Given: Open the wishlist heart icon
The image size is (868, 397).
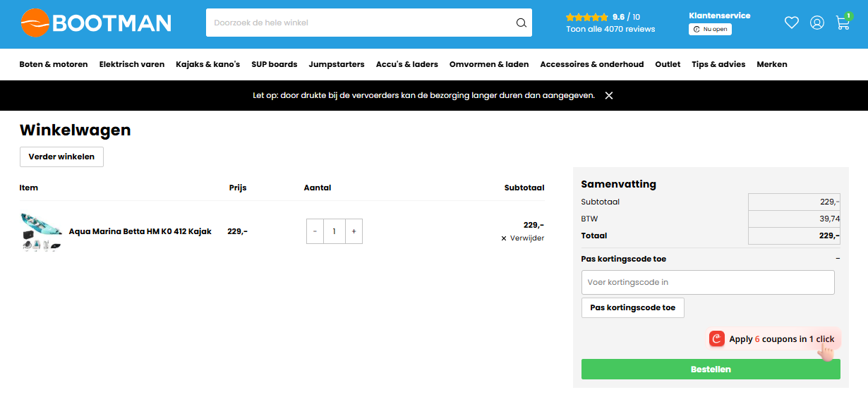Looking at the screenshot, I should [x=791, y=23].
